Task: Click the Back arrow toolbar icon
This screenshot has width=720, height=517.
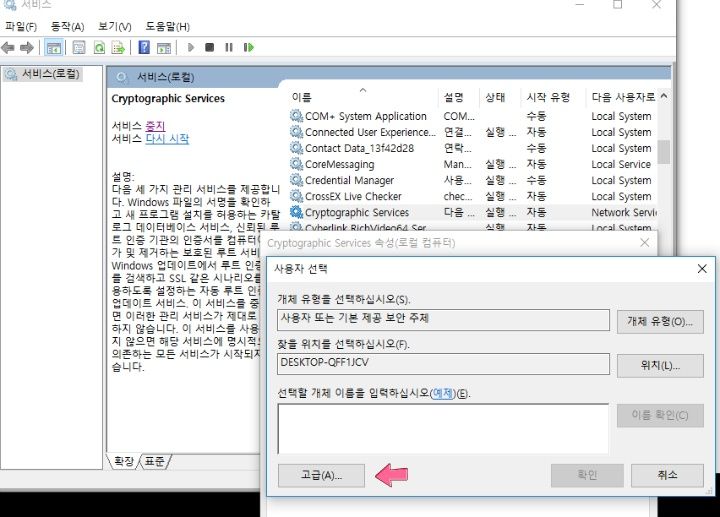Action: 8,47
